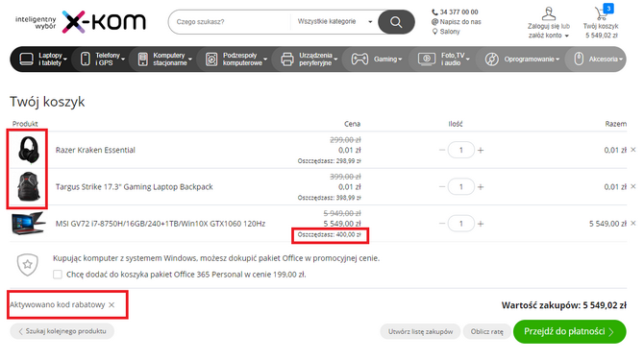Screen dimensions: 644x360
Task: Click the mouse icon for Akcesoria
Action: 579,60
